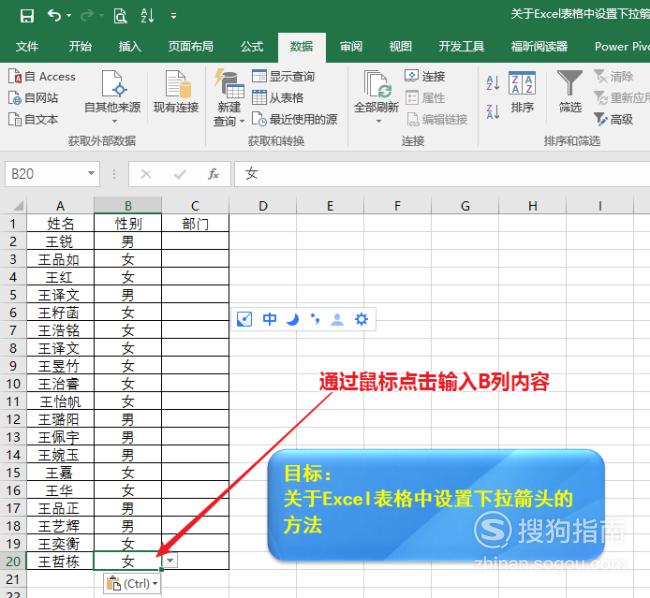Open the Undo history dropdown arrow
The image size is (650, 598).
click(x=69, y=16)
